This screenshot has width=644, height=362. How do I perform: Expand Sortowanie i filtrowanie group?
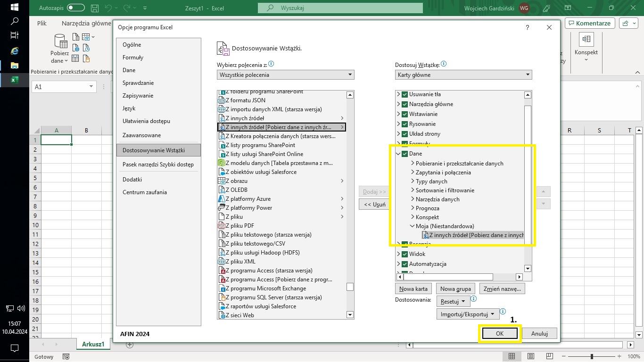[x=413, y=190]
